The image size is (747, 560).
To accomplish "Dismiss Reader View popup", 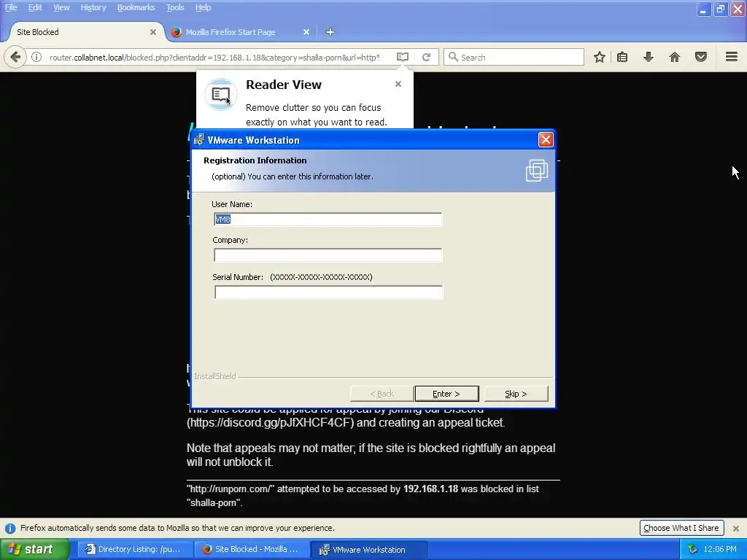I will tap(398, 84).
